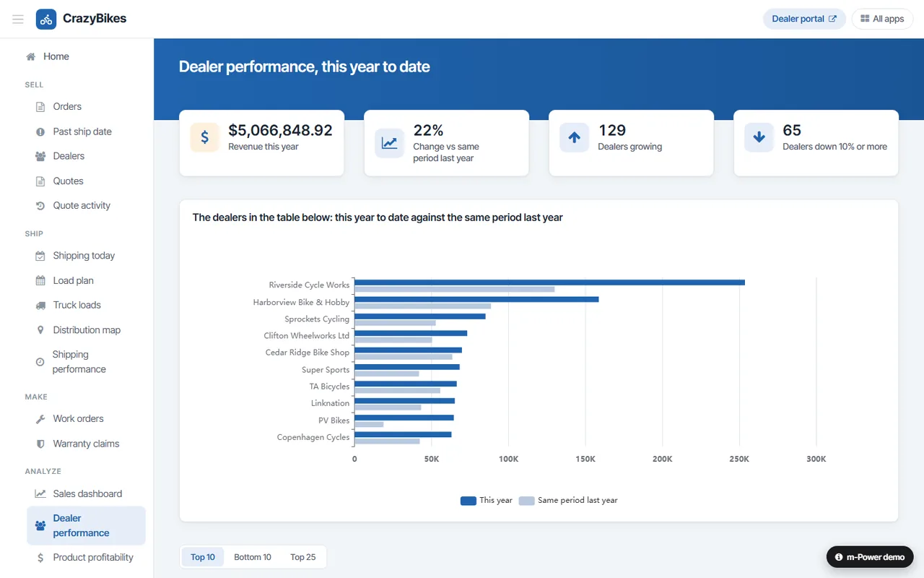Click the Shipping performance clock icon
The image size is (924, 578).
point(40,362)
